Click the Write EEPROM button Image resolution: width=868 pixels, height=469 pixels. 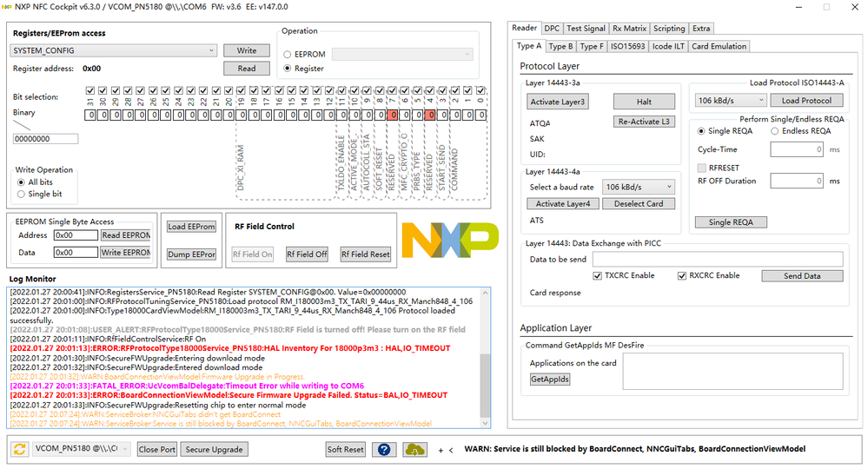point(126,252)
